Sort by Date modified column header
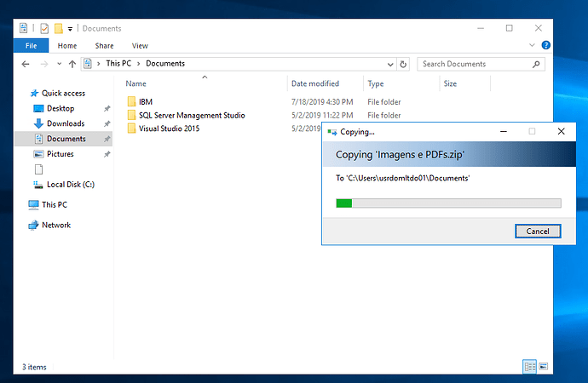The width and height of the screenshot is (588, 383). tap(315, 83)
